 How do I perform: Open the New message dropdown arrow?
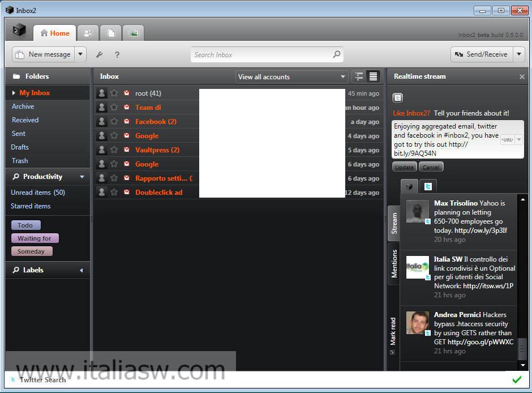point(80,54)
